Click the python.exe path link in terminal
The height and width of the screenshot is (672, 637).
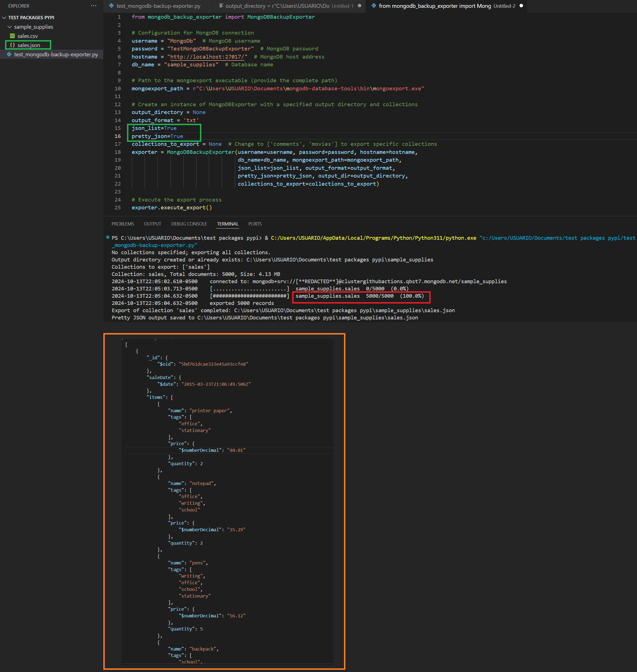(373, 238)
